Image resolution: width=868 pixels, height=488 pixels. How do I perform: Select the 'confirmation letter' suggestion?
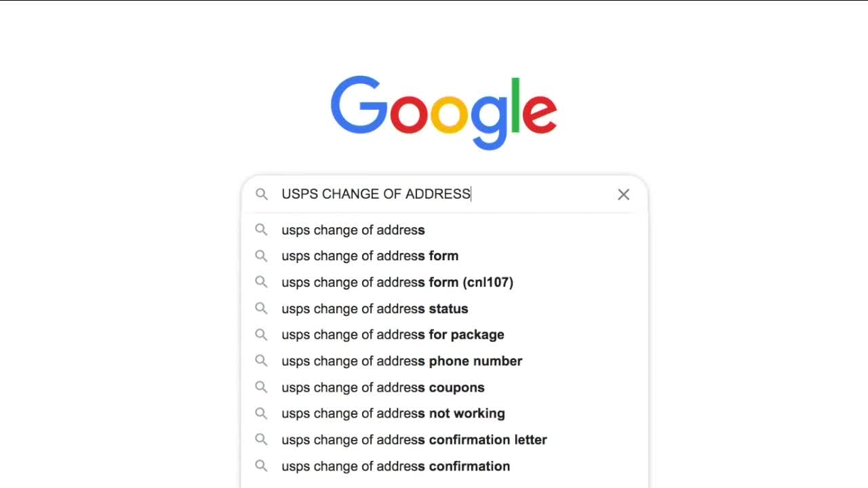coord(414,440)
